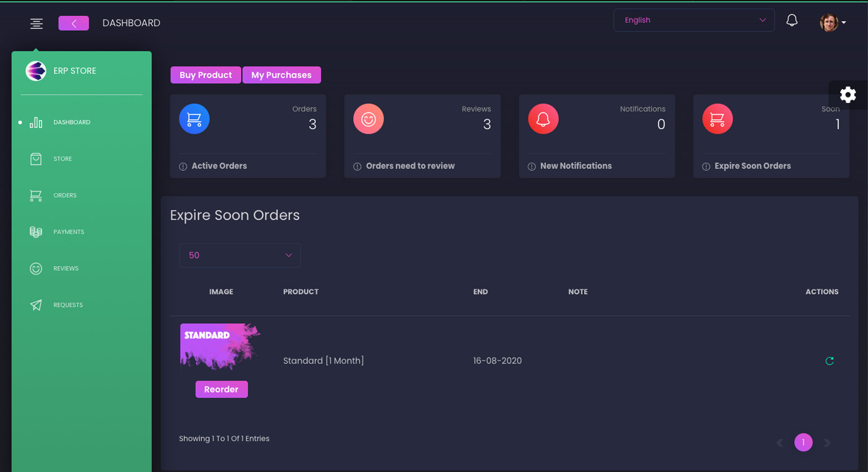Expand the English language dropdown

pos(693,20)
